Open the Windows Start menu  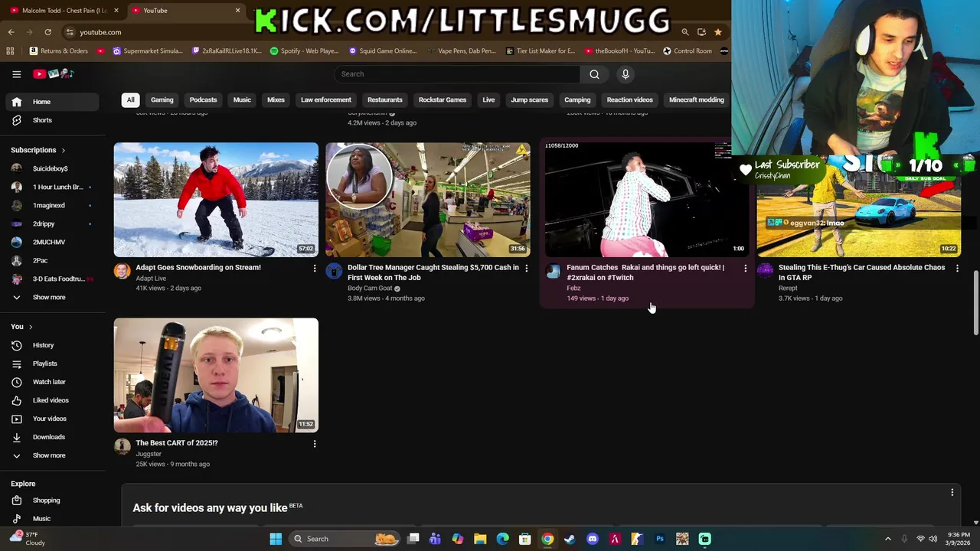pos(276,539)
